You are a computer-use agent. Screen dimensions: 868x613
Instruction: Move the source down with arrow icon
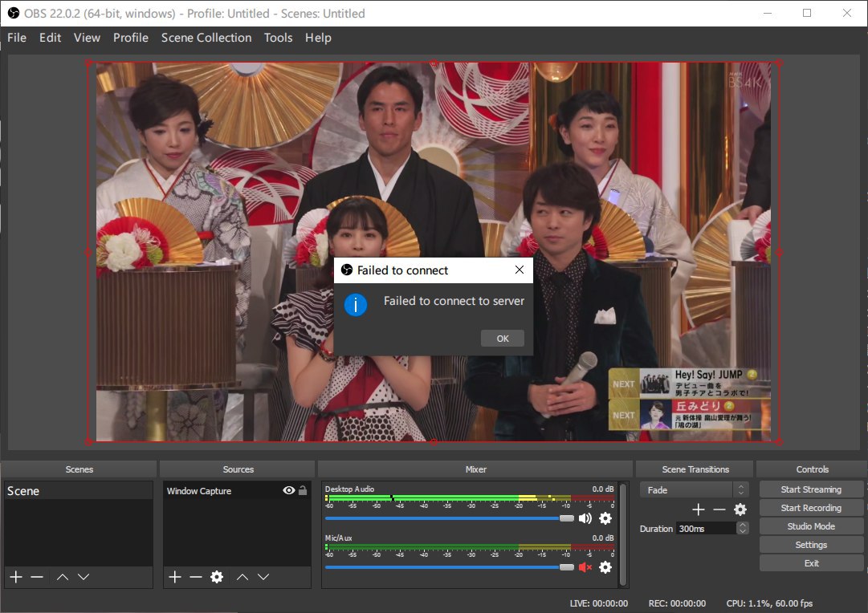263,577
